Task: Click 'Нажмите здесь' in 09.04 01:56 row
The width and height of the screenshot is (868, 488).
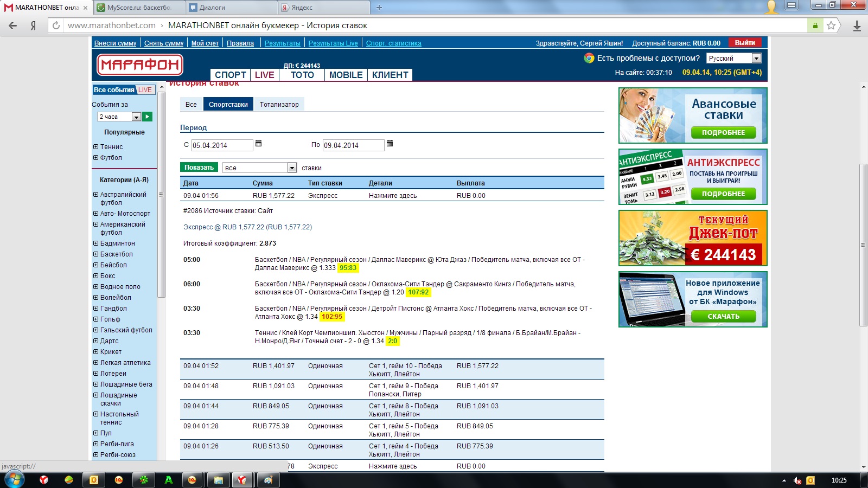Action: 393,196
